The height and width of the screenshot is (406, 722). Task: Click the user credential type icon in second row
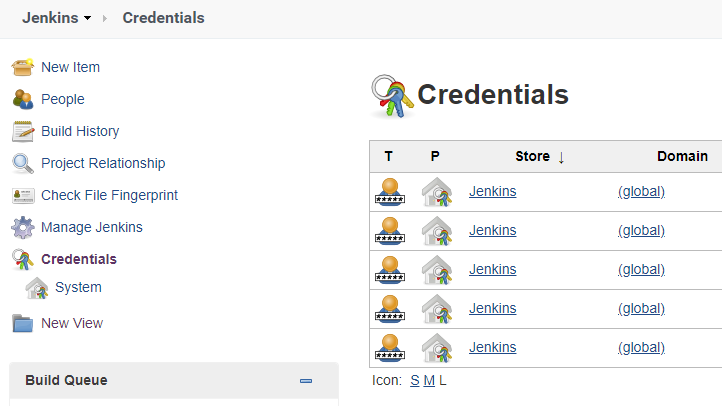(390, 231)
